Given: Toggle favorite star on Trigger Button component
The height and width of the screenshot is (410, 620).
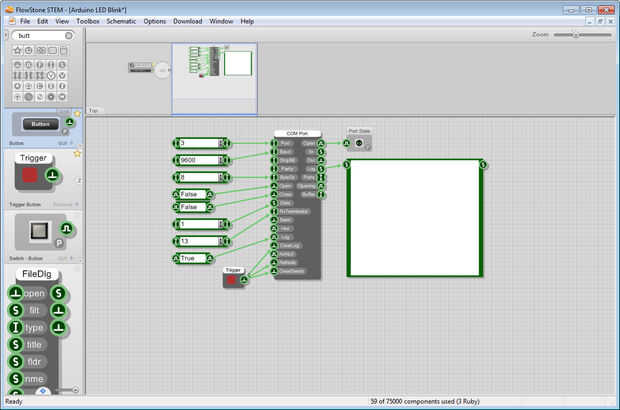Looking at the screenshot, I should (78, 154).
